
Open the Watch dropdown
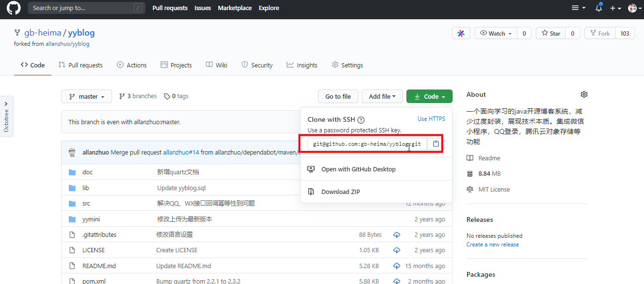(496, 33)
